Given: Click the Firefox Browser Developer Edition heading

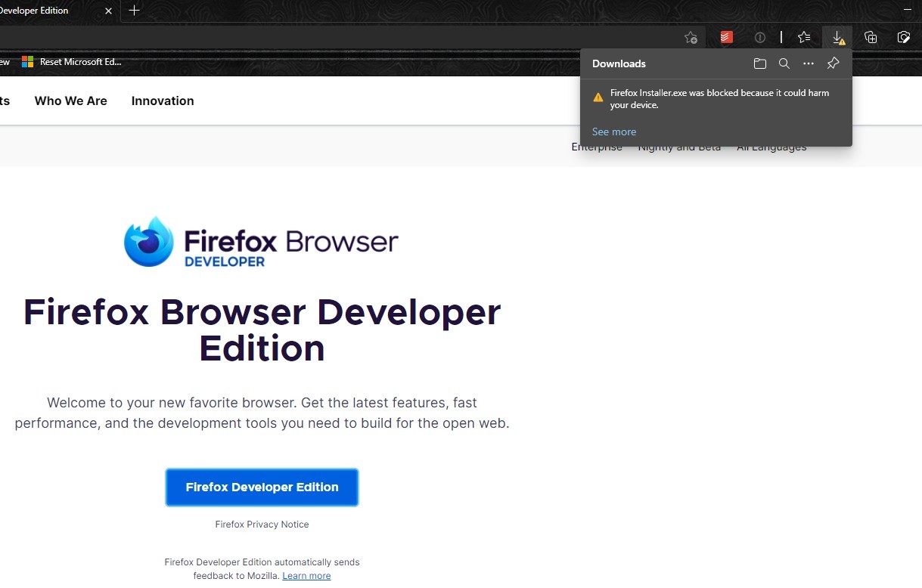Looking at the screenshot, I should [262, 330].
